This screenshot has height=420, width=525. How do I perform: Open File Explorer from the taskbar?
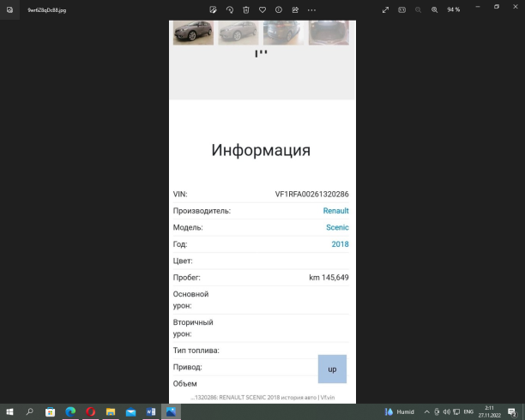[x=111, y=411]
